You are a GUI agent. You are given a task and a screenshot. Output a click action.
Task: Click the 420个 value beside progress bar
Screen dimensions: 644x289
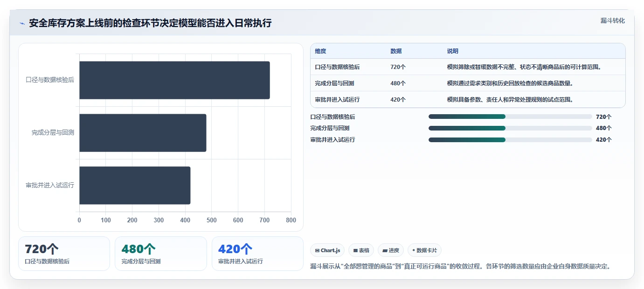pos(603,140)
